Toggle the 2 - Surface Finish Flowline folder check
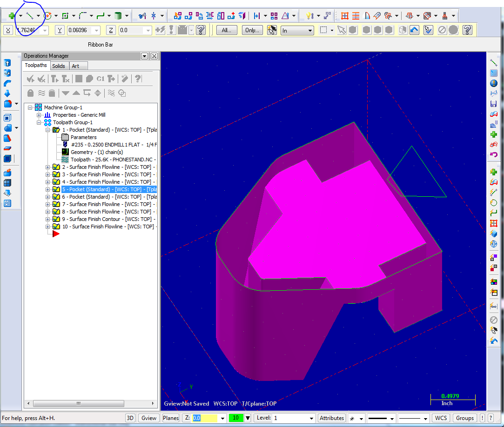This screenshot has width=504, height=427. [56, 167]
